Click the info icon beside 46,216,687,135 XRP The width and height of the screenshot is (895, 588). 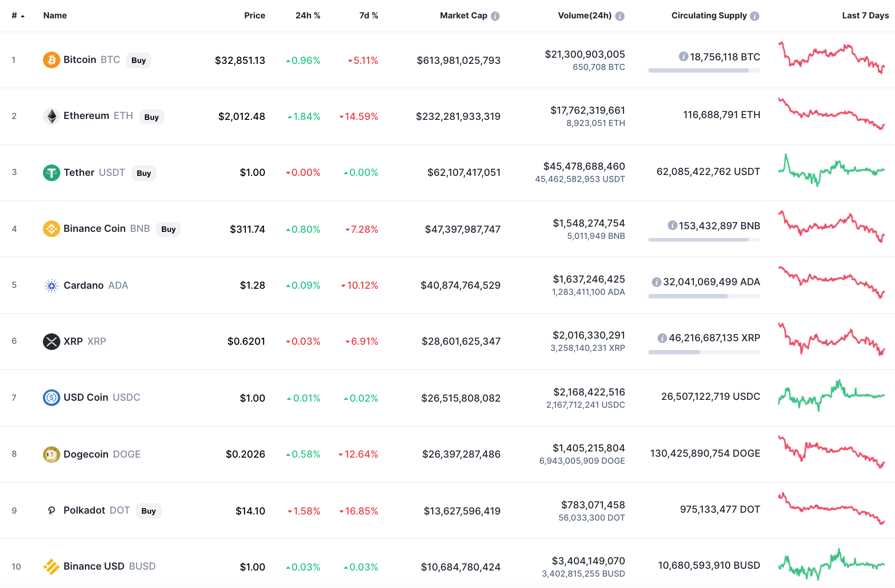point(662,338)
